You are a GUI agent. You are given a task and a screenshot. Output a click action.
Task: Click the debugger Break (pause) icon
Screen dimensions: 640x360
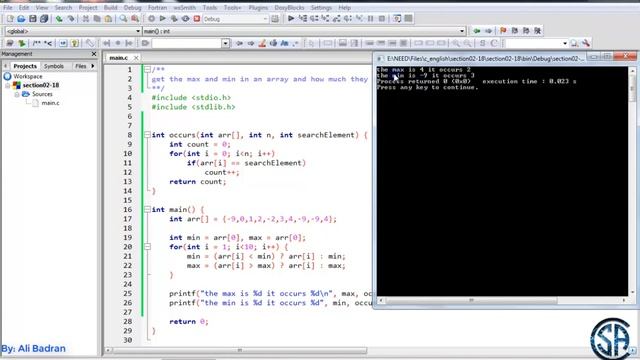[x=371, y=18]
